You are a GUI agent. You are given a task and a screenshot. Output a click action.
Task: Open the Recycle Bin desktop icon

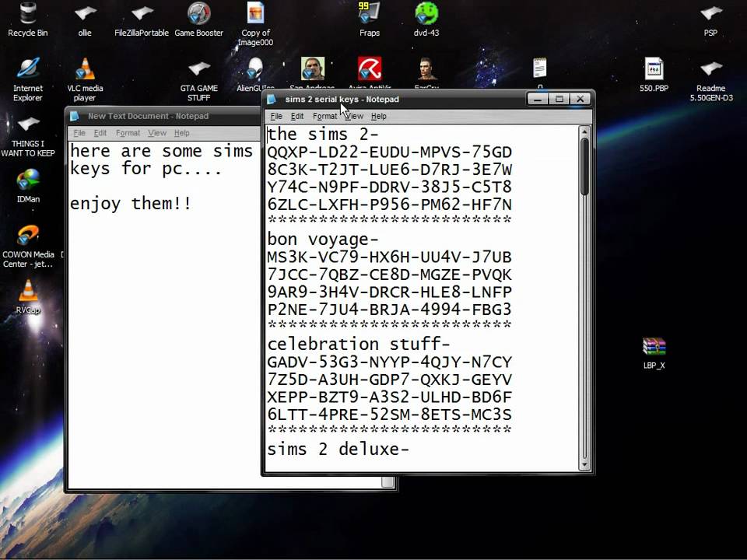(x=28, y=14)
